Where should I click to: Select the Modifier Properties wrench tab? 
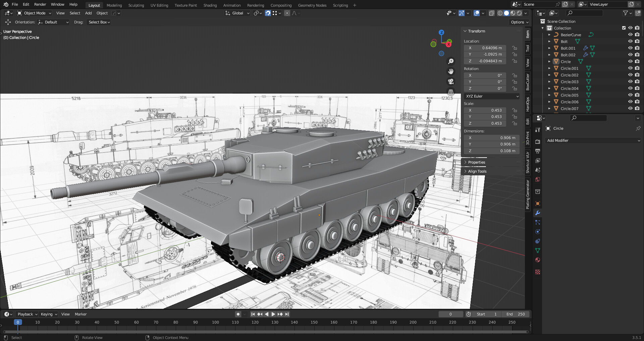538,213
